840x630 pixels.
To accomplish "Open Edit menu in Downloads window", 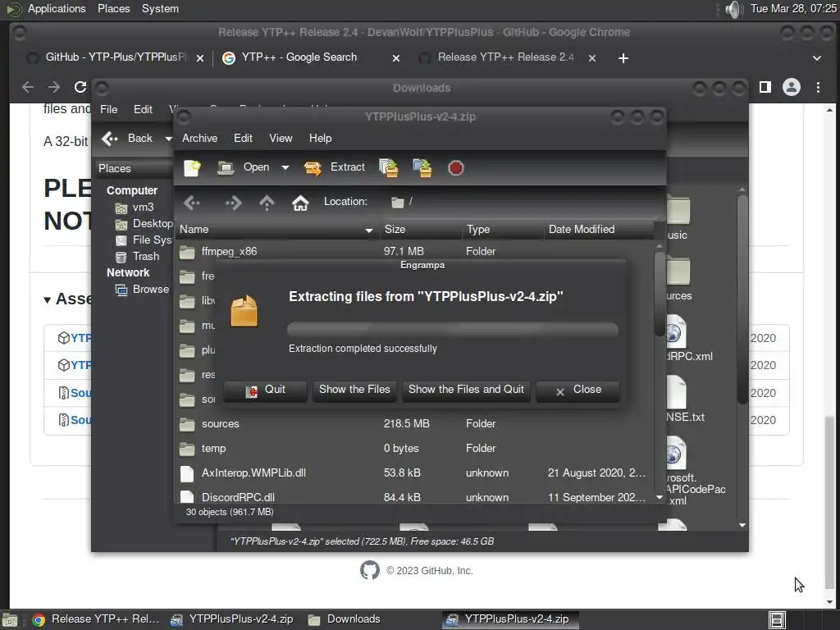I will click(x=143, y=109).
